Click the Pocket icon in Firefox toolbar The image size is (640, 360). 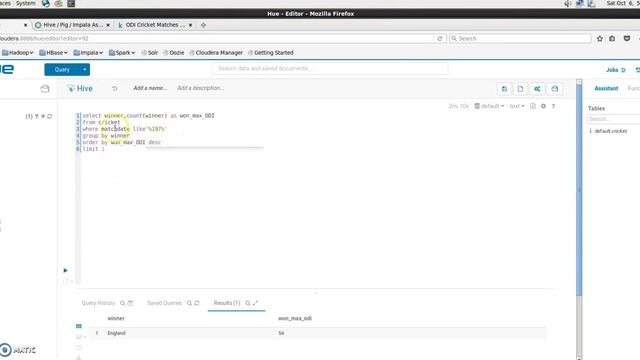coord(627,38)
